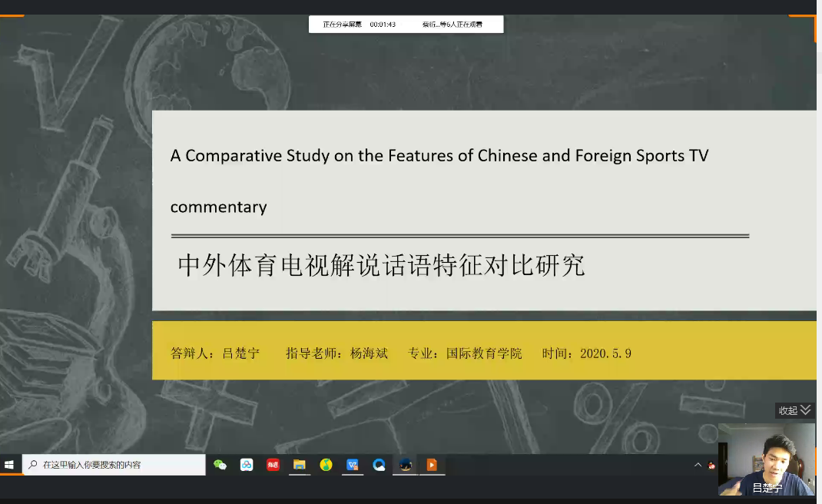Screen dimensions: 822x504
Task: Click the English title text on the slide
Action: coord(439,156)
